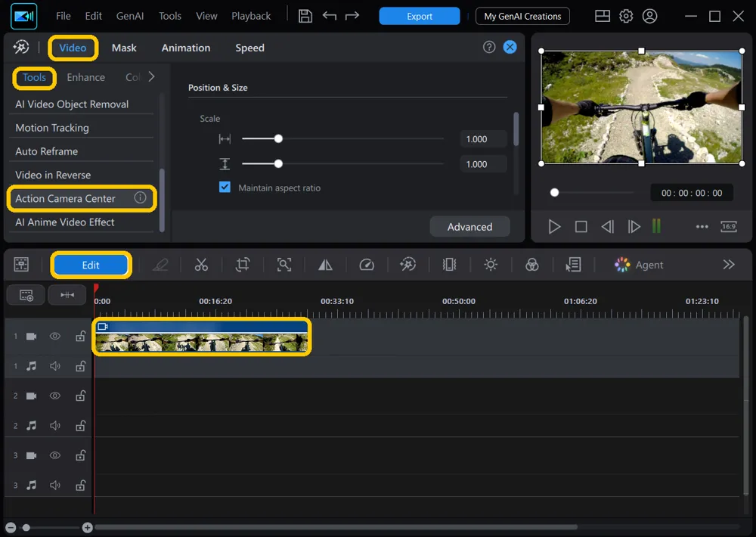Open the lighting adjustment sun icon

coord(491,265)
